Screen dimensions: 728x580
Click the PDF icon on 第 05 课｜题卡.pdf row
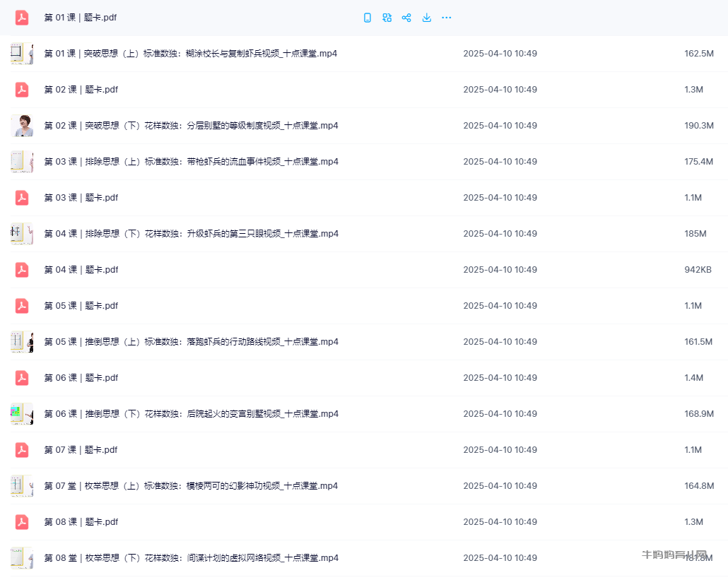coord(21,305)
